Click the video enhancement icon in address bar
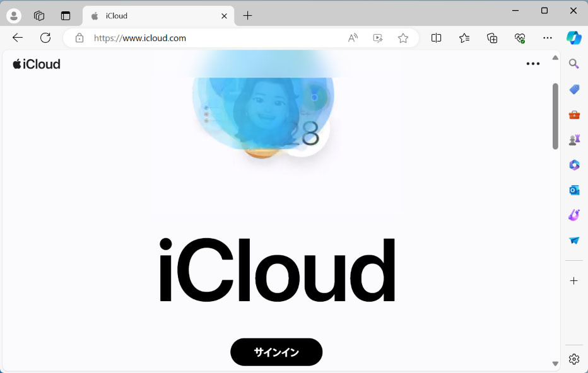 pyautogui.click(x=378, y=38)
